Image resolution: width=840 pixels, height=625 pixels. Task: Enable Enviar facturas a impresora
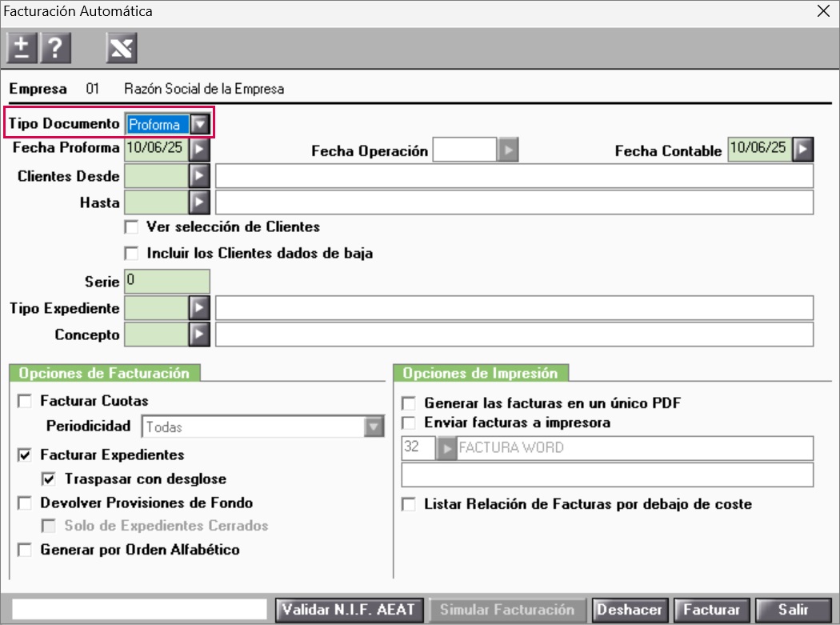(409, 423)
